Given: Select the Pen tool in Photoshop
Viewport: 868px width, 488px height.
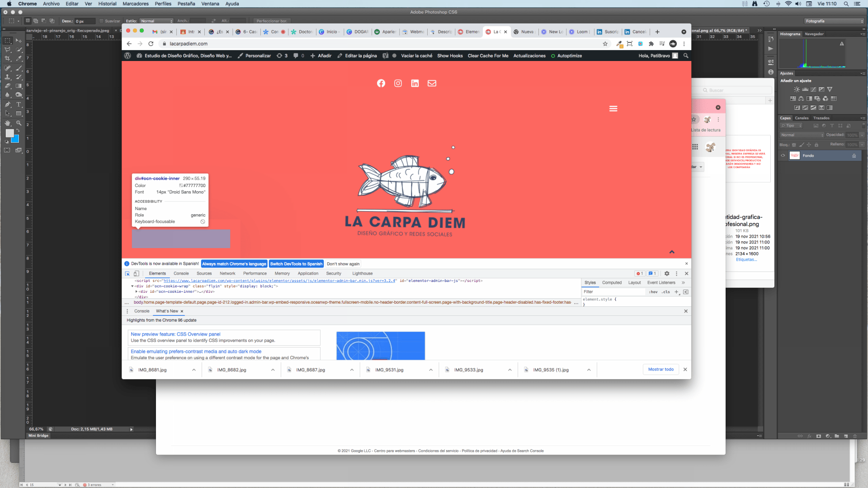Looking at the screenshot, I should (x=8, y=104).
